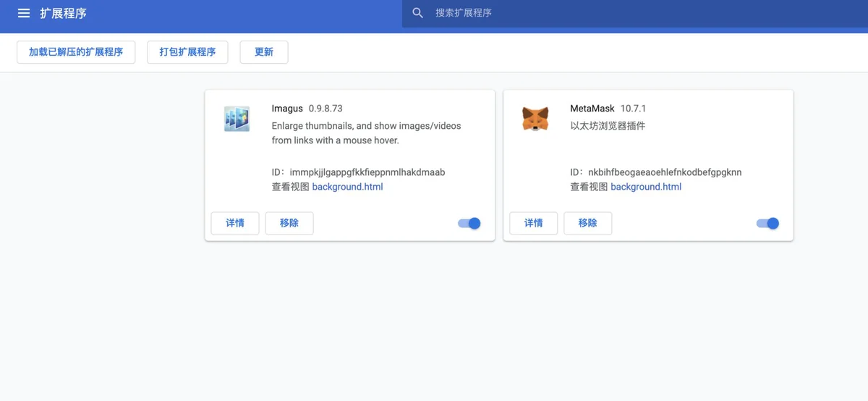Click the 更新 button

pos(264,52)
